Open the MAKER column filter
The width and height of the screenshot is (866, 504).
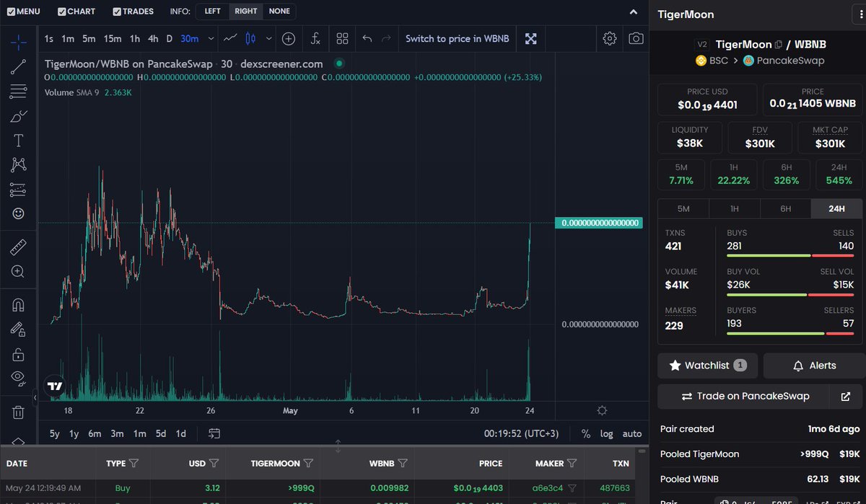[x=572, y=463]
